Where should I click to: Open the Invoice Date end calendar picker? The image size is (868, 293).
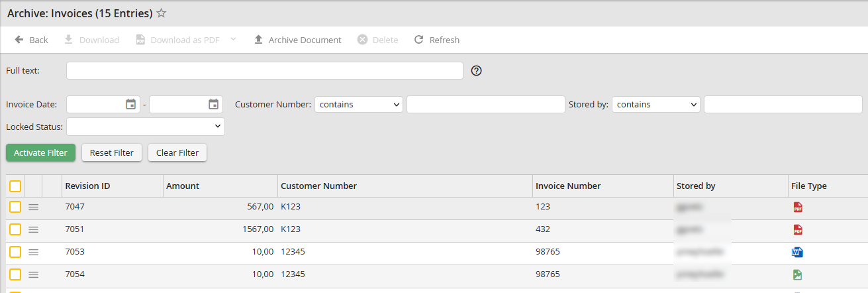(213, 104)
